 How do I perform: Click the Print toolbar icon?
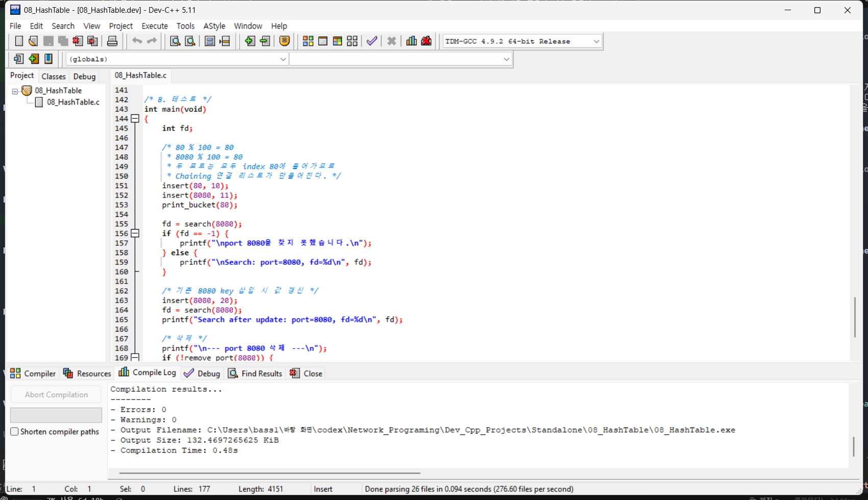coord(112,41)
